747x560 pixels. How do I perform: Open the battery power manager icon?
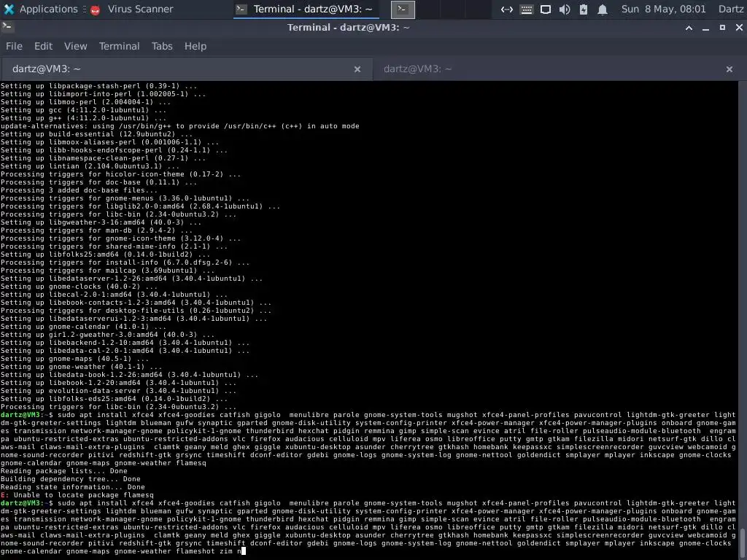click(584, 9)
